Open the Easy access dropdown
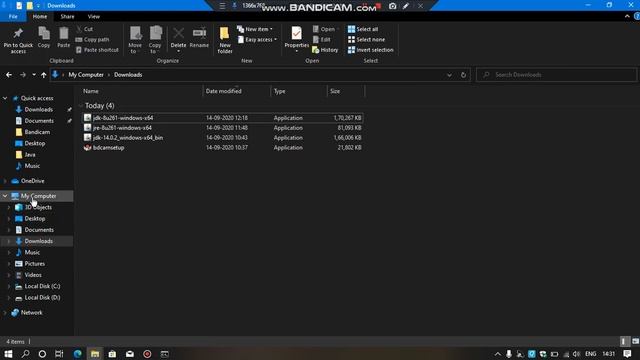Image resolution: width=640 pixels, height=360 pixels. [x=257, y=40]
